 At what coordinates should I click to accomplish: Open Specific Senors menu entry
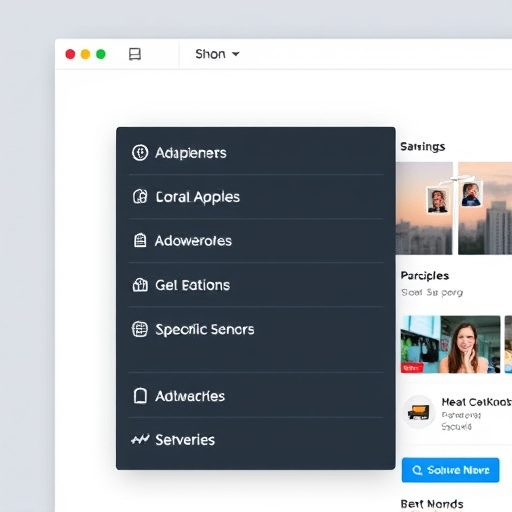click(x=256, y=329)
